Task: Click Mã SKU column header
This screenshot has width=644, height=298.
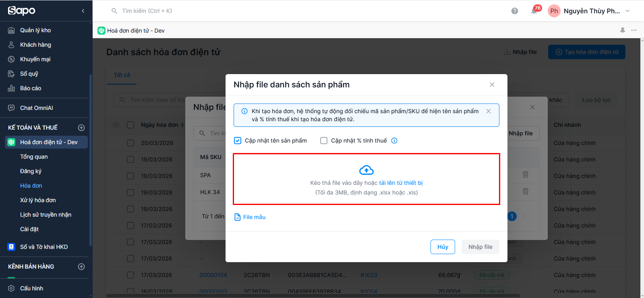Action: click(x=211, y=157)
